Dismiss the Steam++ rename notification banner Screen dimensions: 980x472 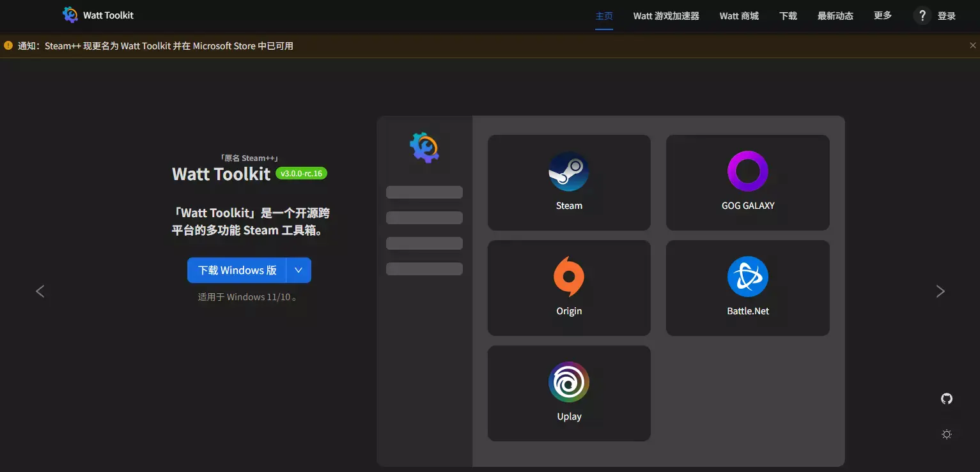pos(972,45)
